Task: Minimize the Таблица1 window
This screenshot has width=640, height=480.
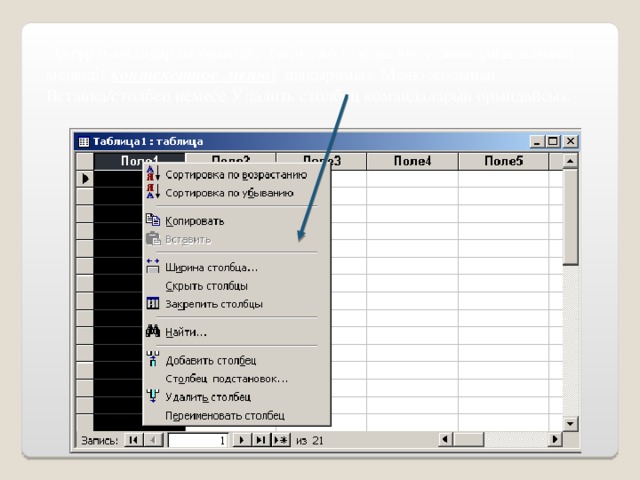Action: pos(536,142)
